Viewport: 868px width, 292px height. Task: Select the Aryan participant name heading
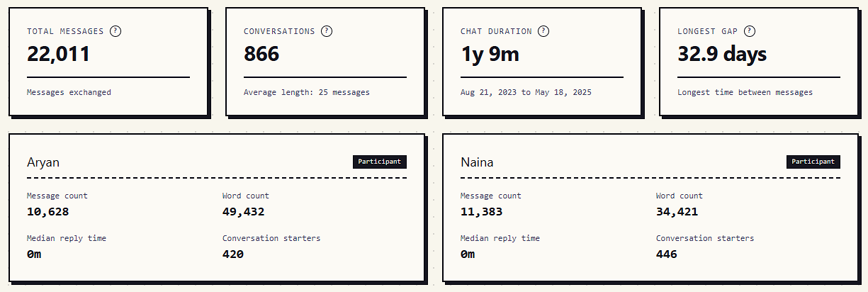(43, 162)
